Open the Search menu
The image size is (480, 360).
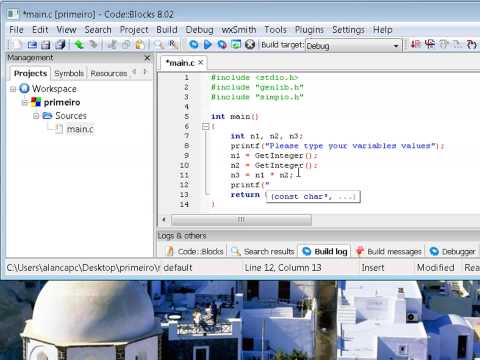point(98,30)
